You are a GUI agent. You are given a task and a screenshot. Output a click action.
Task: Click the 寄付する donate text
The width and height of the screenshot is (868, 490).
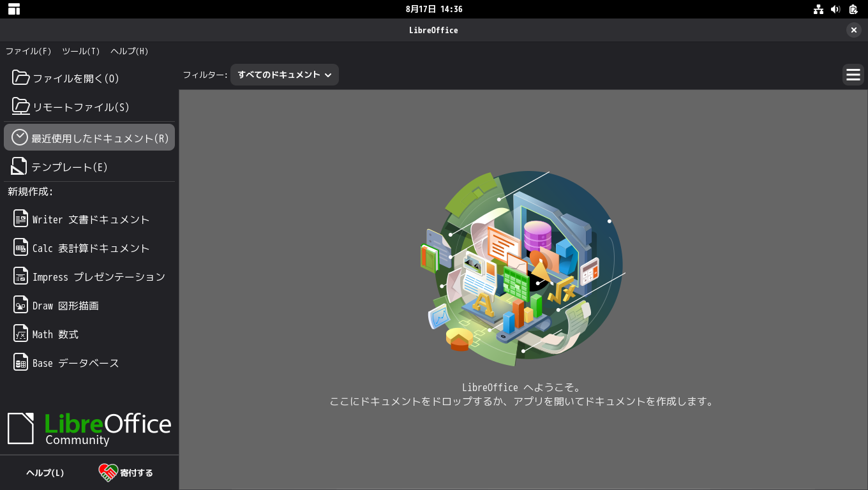click(137, 473)
